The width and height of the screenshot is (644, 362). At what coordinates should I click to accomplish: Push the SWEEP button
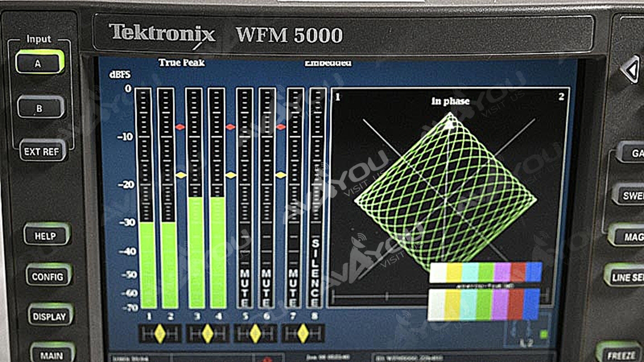coord(629,195)
